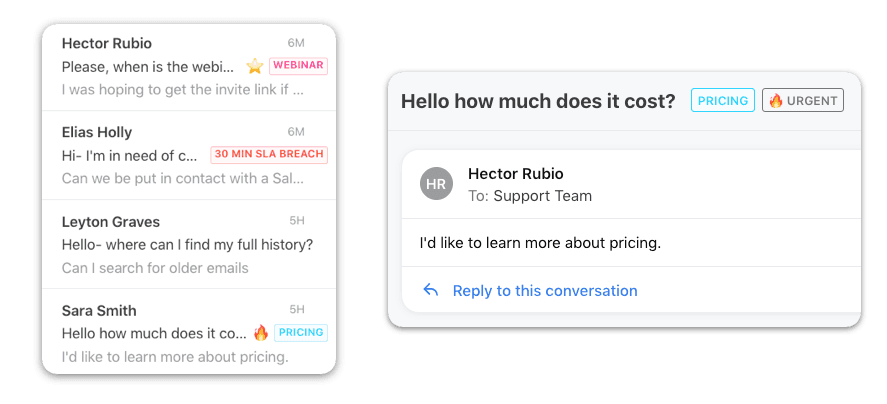This screenshot has height=404, width=887.
Task: Select the 30 MIN SLA BREACH tag
Action: [269, 154]
